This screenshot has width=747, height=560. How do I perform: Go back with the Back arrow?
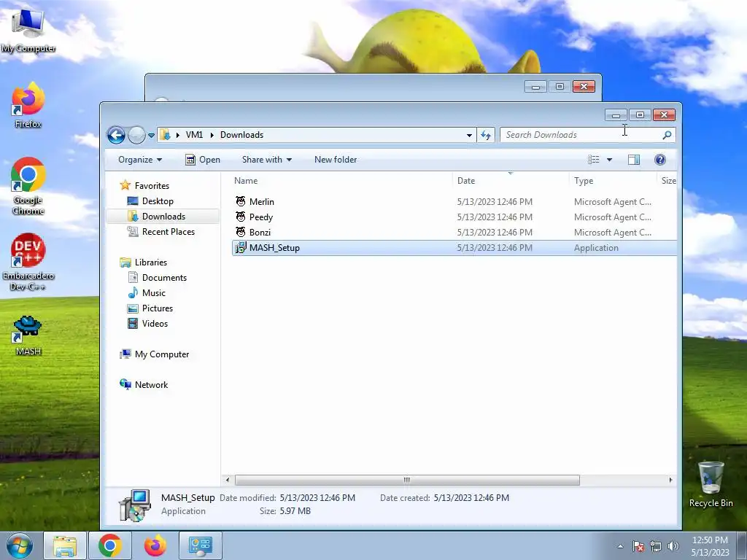116,135
